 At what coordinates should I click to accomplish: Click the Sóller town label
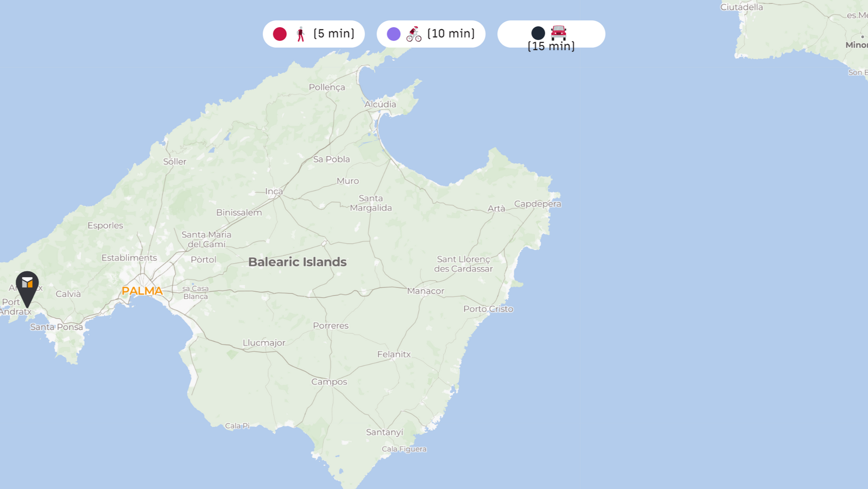(x=175, y=161)
